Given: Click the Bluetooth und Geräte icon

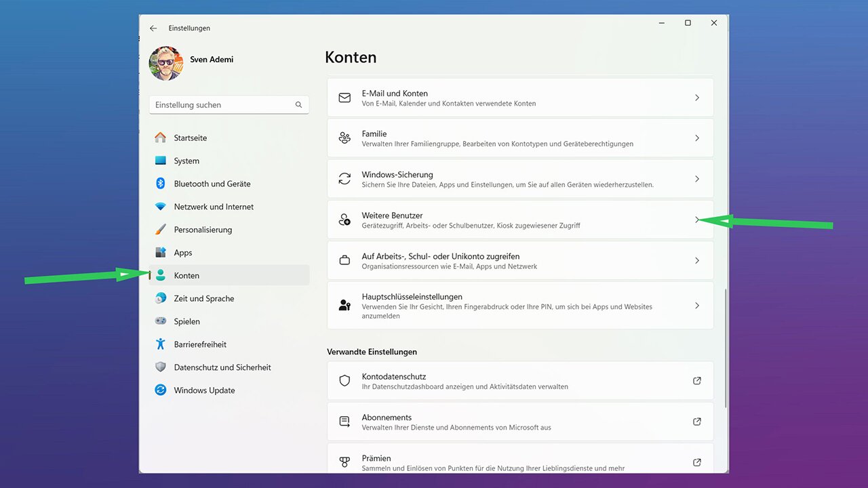Looking at the screenshot, I should click(x=161, y=184).
